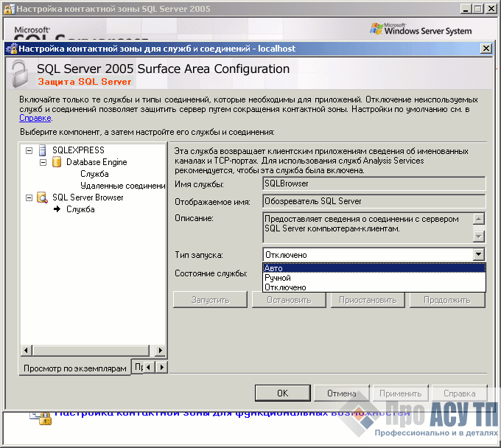
Task: Click the black arrow beside Служба under SQL Server Browser
Action: [57, 209]
